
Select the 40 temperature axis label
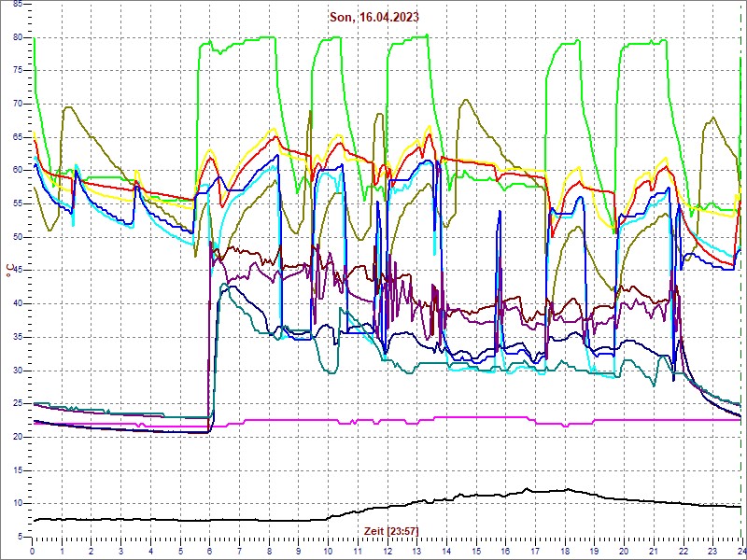(x=18, y=304)
